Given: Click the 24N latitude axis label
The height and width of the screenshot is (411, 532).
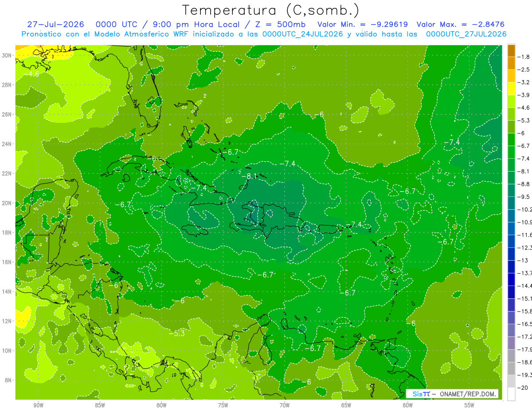Looking at the screenshot, I should [x=8, y=144].
